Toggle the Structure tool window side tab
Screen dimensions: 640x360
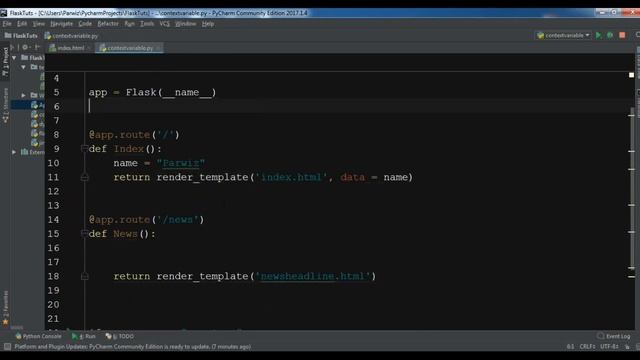pyautogui.click(x=5, y=105)
